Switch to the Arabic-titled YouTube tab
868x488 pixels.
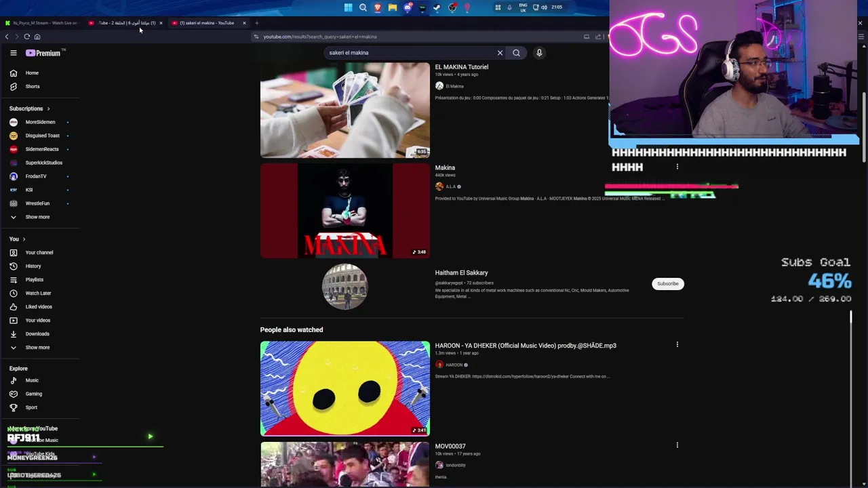126,23
